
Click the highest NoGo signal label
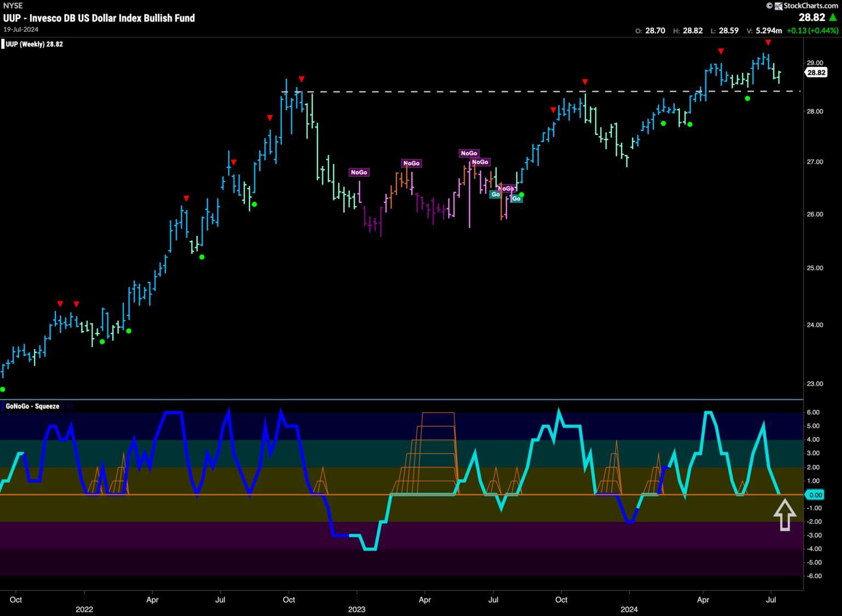click(469, 153)
